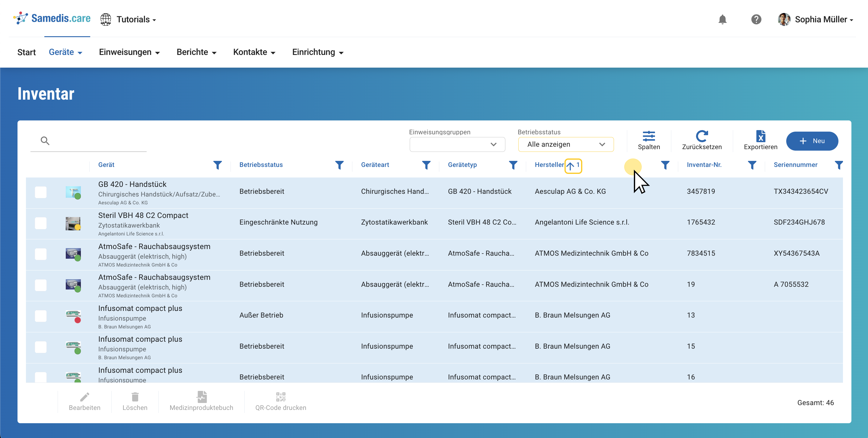
Task: Open the Berichte menu
Action: pos(196,52)
